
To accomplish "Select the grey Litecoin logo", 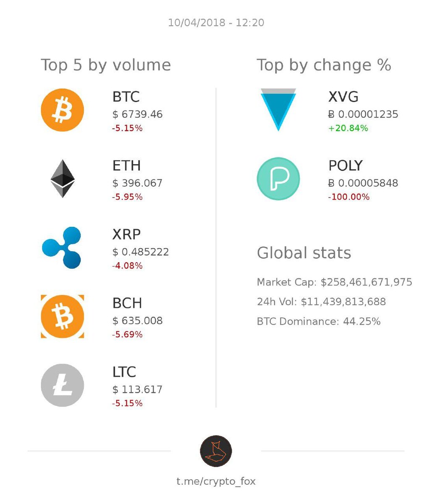I will [62, 385].
